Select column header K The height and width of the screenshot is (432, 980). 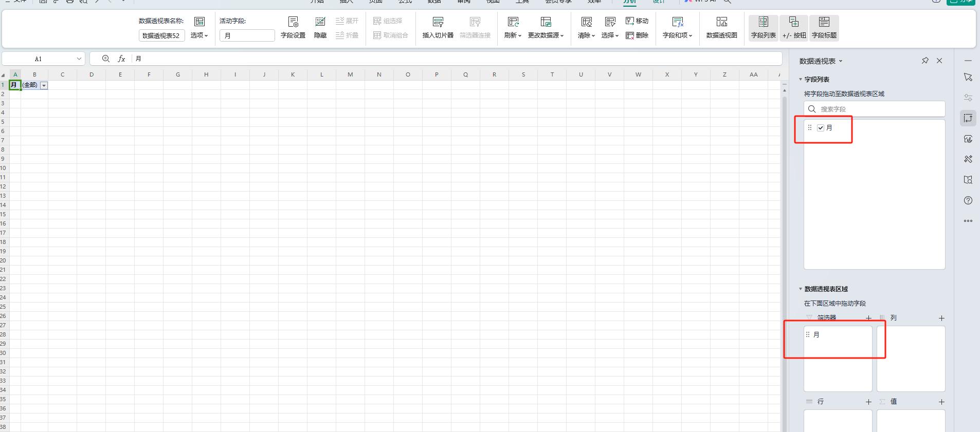coord(293,74)
